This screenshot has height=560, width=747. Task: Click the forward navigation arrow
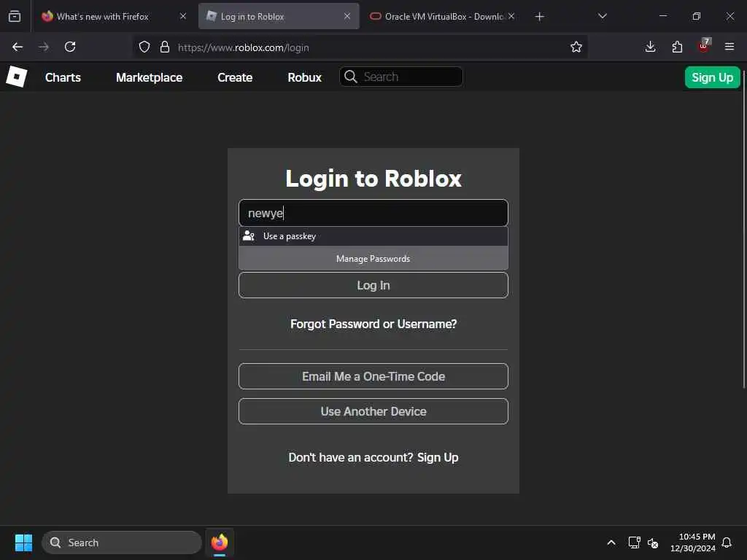pyautogui.click(x=44, y=47)
